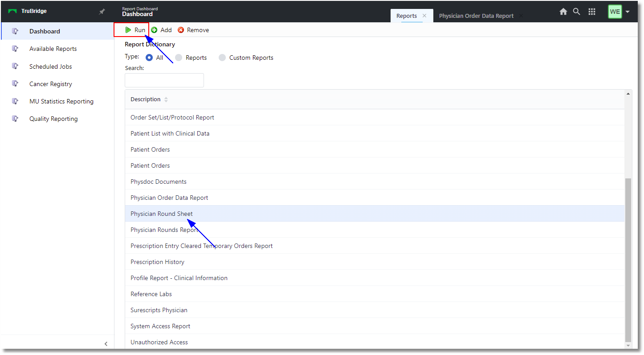Screen dimensions: 644x355
Task: Select Order Set/List/Protocol Report row
Action: pyautogui.click(x=375, y=117)
